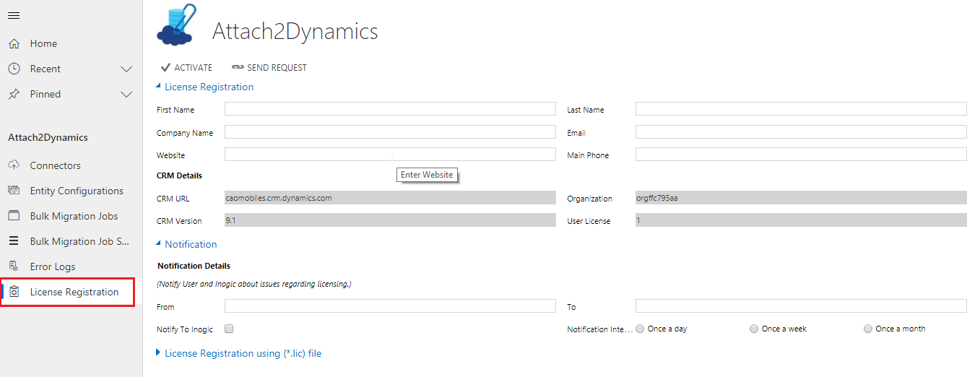Click the Attach2Dynamics sidebar group header
The height and width of the screenshot is (377, 980).
point(48,137)
